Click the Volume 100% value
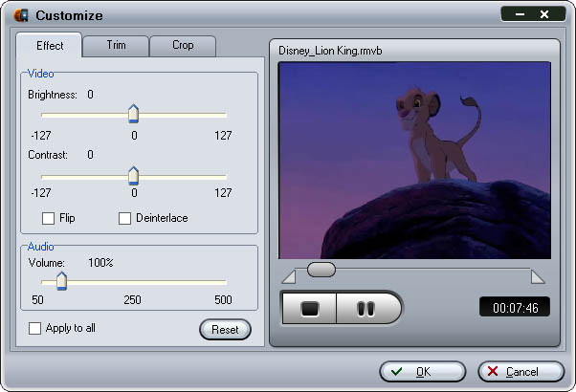The height and width of the screenshot is (392, 576). [x=100, y=263]
